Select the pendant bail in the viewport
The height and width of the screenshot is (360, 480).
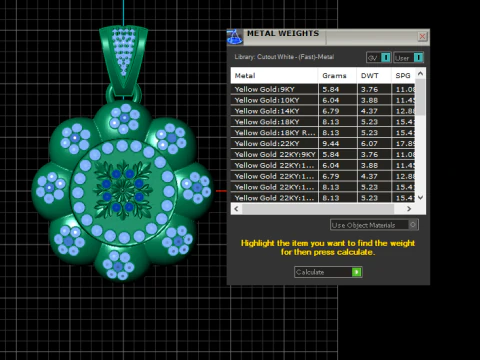pyautogui.click(x=123, y=60)
